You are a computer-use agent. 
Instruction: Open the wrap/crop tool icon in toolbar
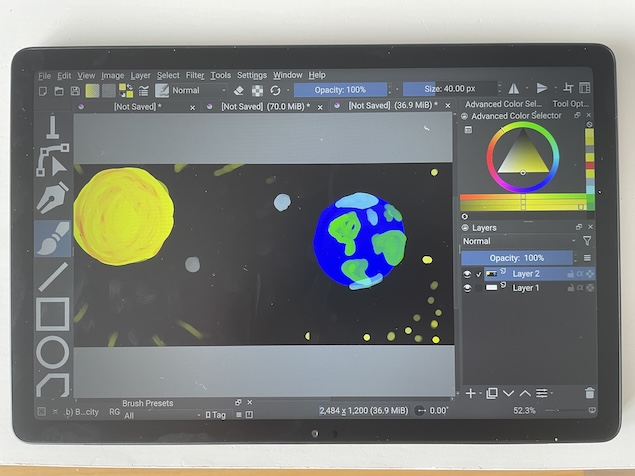click(568, 88)
